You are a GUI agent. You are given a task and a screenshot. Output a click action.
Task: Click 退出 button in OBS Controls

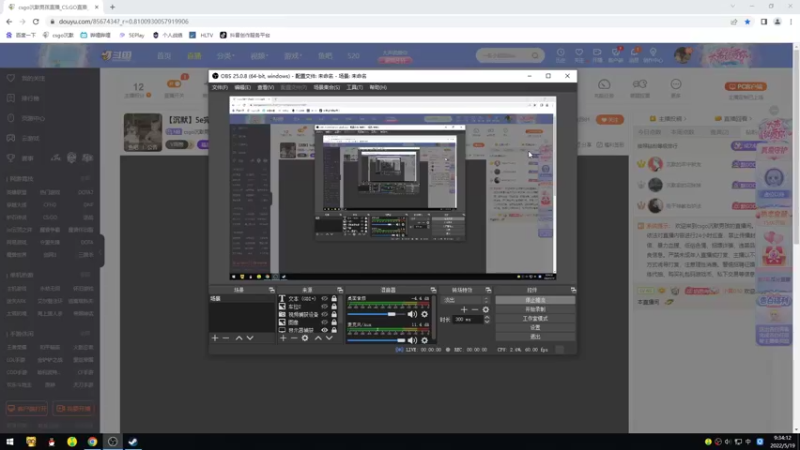click(x=535, y=337)
